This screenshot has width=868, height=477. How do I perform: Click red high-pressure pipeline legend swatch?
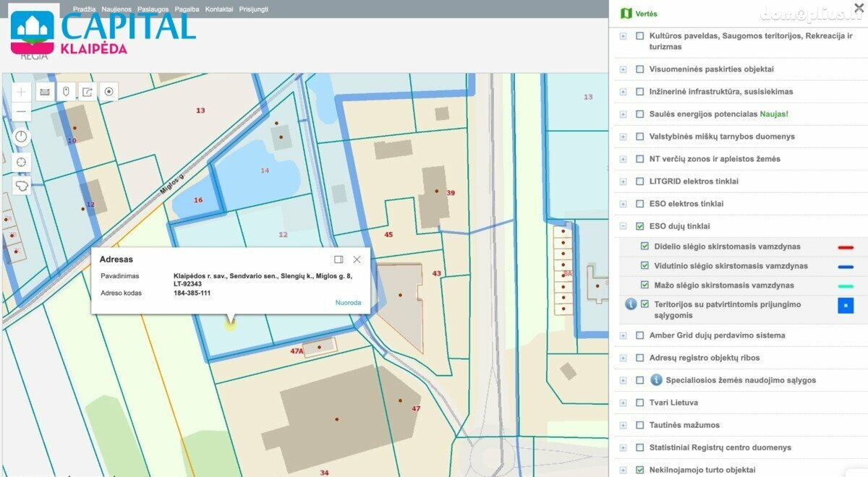click(845, 247)
